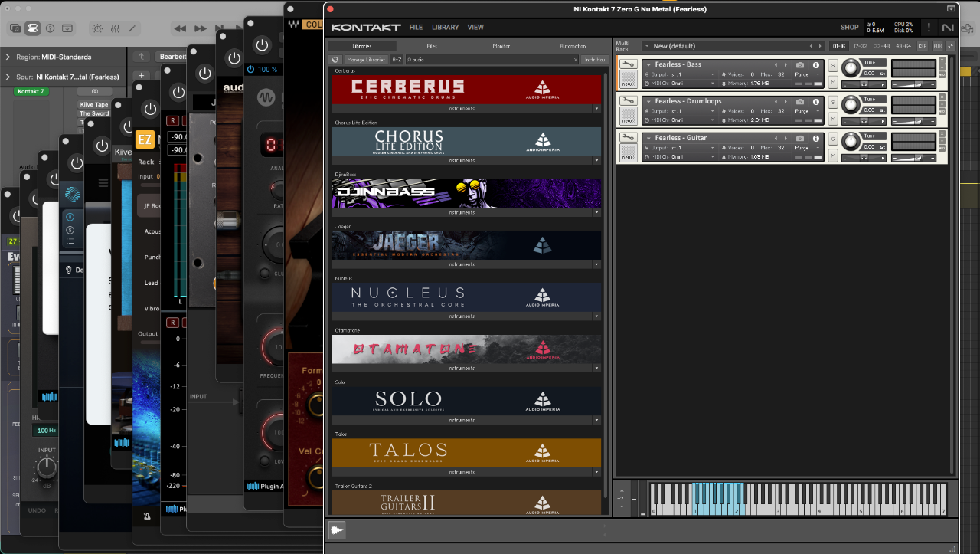Switch to the Monitor browser tab
980x554 pixels.
click(501, 46)
